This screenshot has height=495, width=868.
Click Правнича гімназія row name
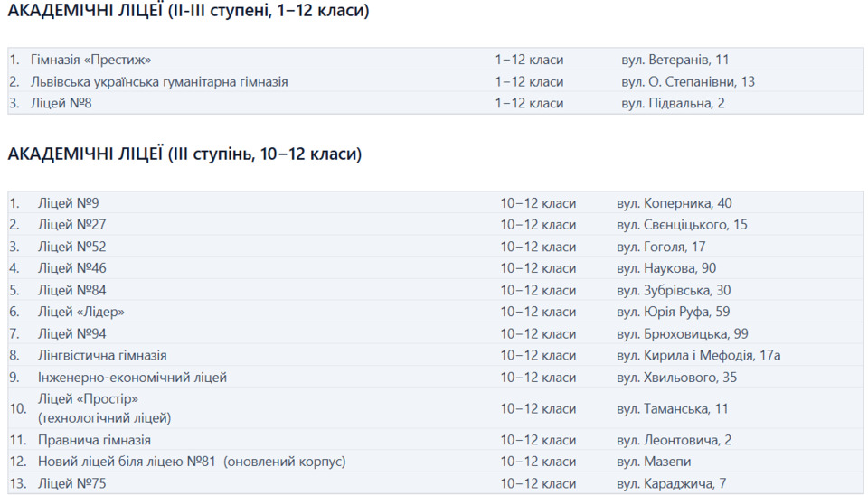tap(94, 440)
